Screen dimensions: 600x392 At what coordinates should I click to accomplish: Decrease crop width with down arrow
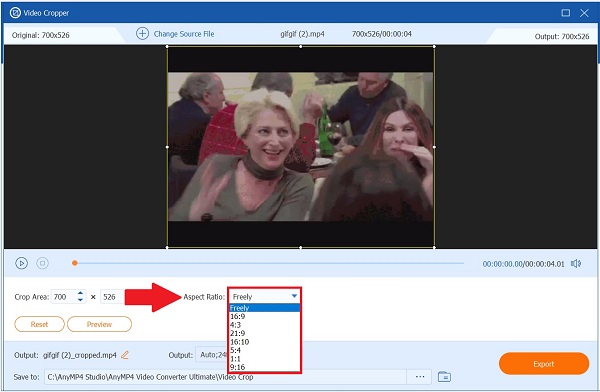click(80, 300)
